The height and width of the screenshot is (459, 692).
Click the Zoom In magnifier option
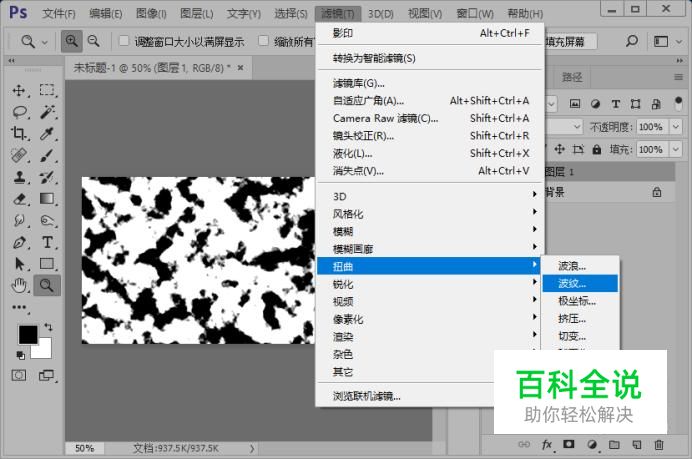71,41
